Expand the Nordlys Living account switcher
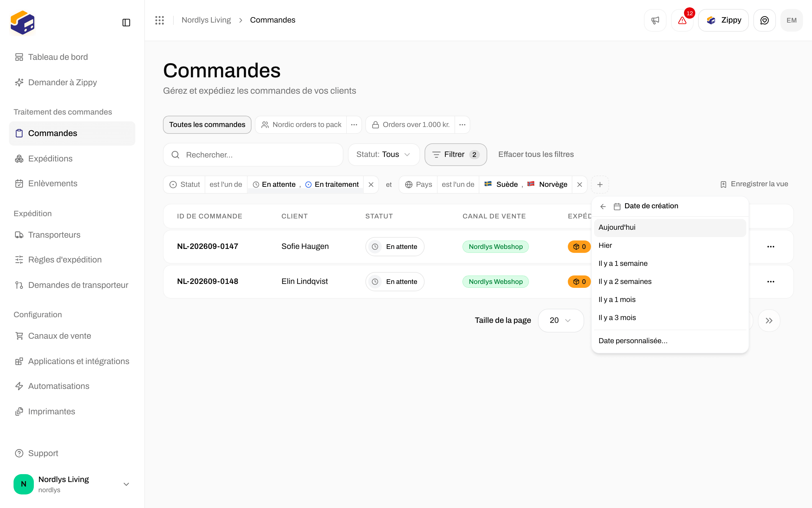The width and height of the screenshot is (812, 508). click(x=72, y=484)
